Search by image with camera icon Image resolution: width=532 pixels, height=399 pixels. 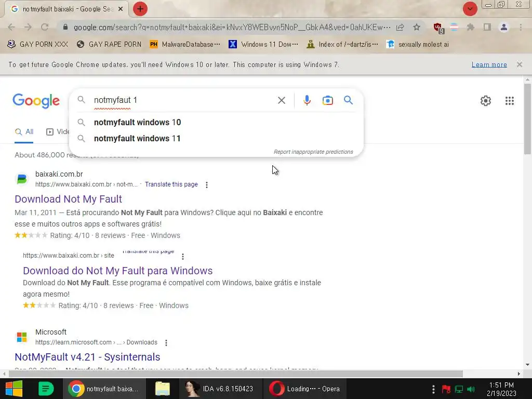coord(327,100)
